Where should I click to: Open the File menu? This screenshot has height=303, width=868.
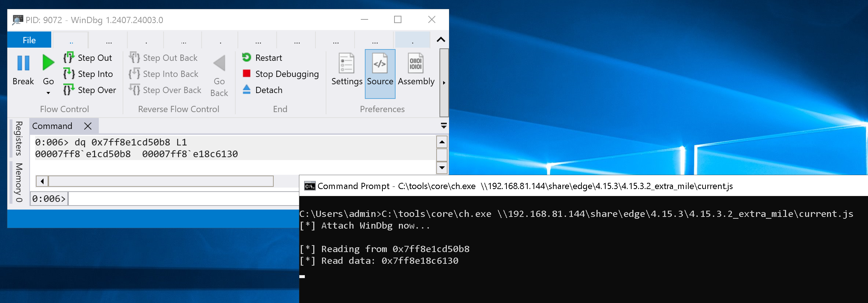click(x=29, y=40)
